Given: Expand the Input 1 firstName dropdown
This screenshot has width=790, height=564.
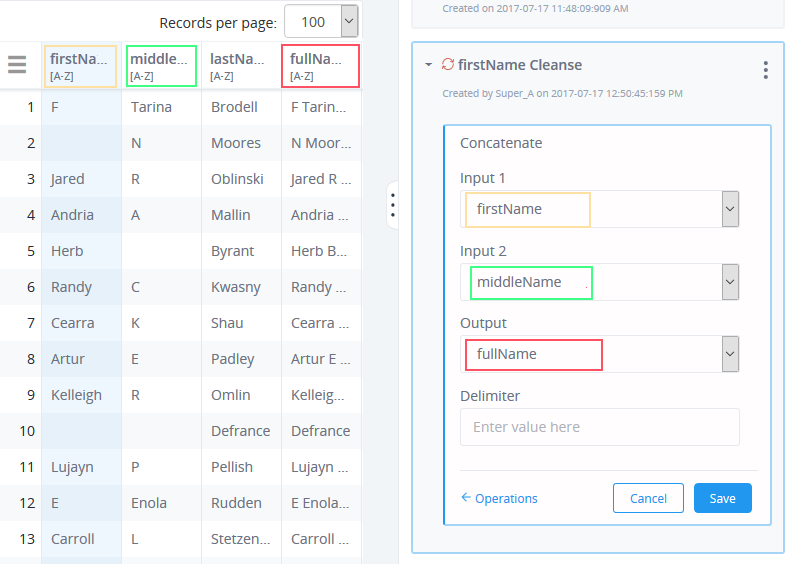Looking at the screenshot, I should coord(730,209).
